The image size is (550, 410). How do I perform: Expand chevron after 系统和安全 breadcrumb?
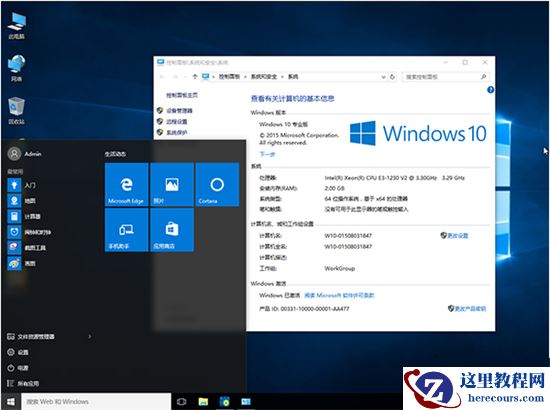click(x=282, y=76)
